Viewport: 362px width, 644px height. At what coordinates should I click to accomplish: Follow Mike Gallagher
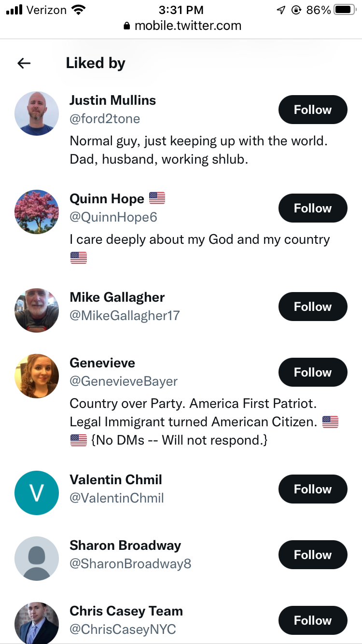(x=313, y=307)
